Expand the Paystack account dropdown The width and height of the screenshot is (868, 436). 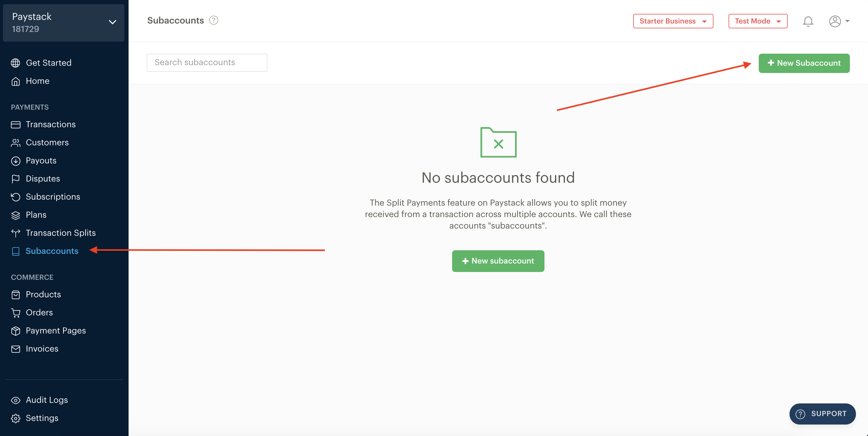pos(111,22)
